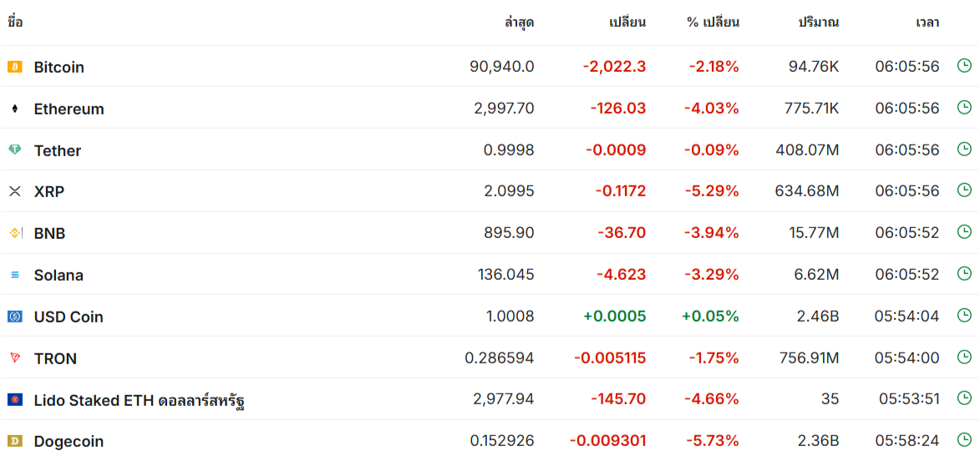Click the TRON logo icon

[14, 358]
